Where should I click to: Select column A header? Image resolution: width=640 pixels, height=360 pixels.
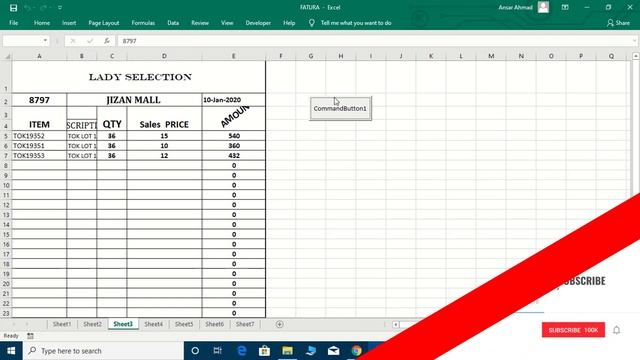tap(39, 56)
